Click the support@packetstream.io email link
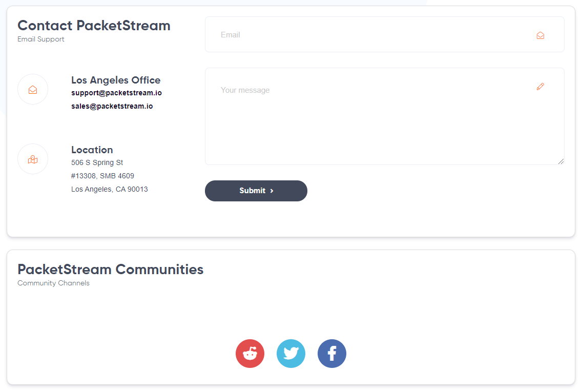 point(116,93)
